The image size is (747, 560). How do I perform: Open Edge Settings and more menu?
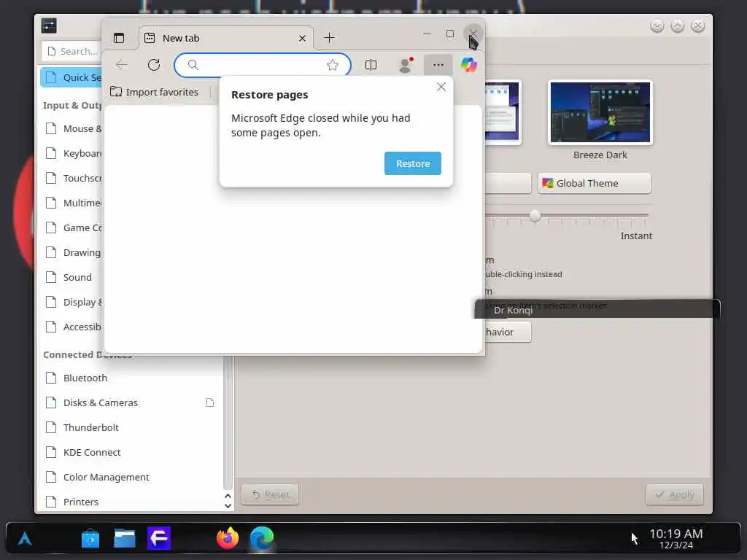pos(438,65)
